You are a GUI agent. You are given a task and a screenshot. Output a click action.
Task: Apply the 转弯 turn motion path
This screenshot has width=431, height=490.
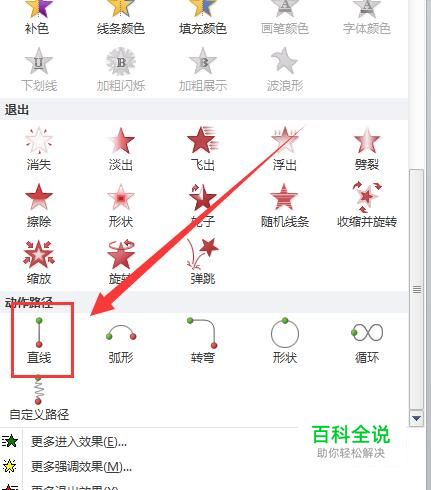(x=203, y=342)
